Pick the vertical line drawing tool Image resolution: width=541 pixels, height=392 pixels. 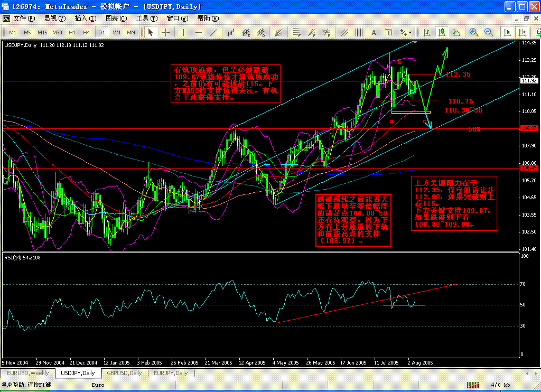pyautogui.click(x=183, y=32)
